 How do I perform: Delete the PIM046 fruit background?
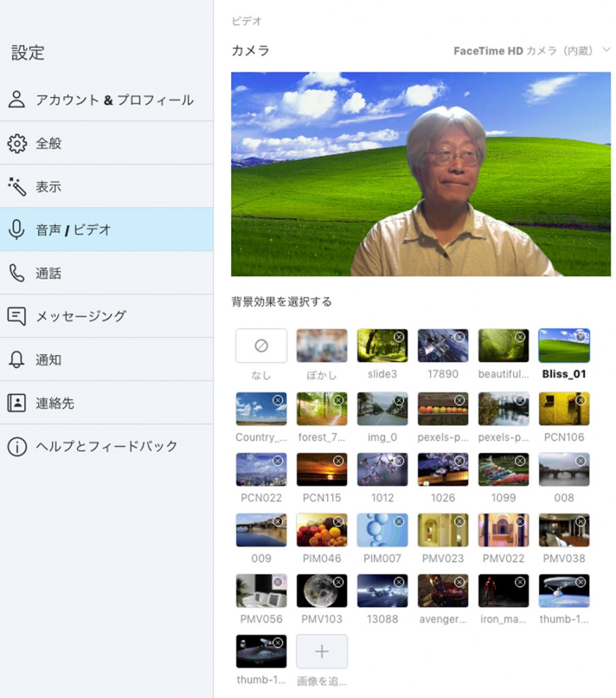[x=338, y=521]
